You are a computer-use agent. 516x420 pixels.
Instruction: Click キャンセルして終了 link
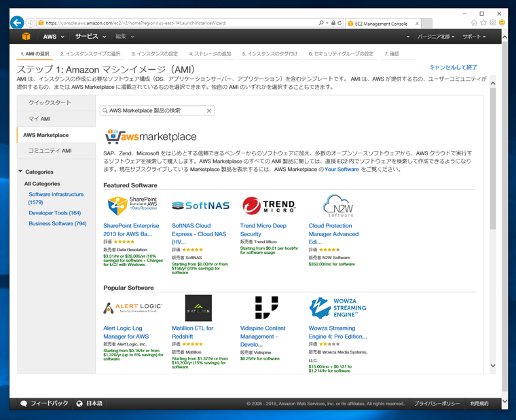453,67
